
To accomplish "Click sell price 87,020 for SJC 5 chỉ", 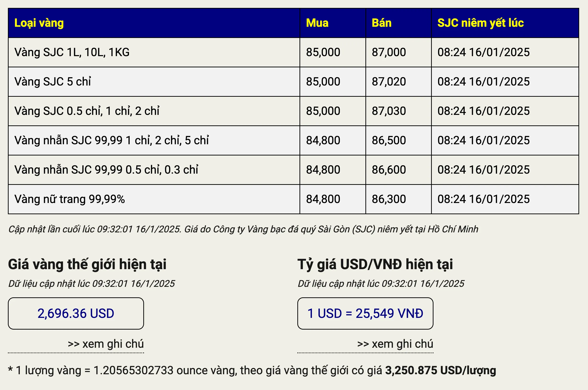I will 389,82.
